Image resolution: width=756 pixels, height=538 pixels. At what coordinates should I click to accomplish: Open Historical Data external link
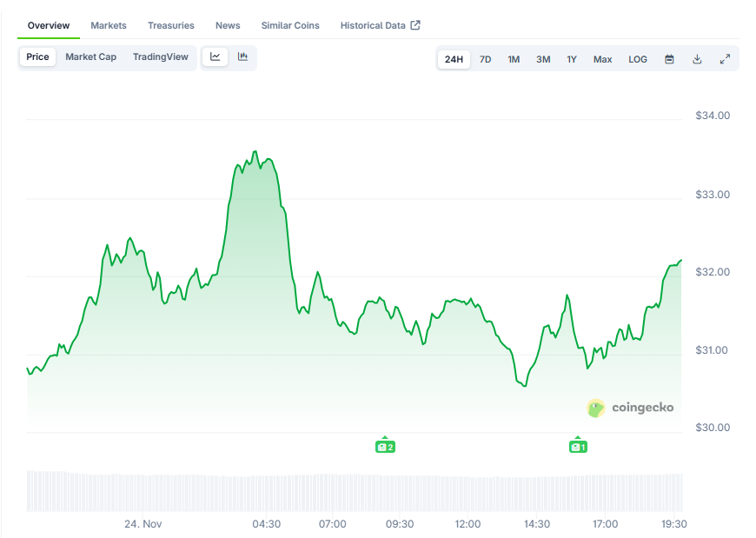380,25
